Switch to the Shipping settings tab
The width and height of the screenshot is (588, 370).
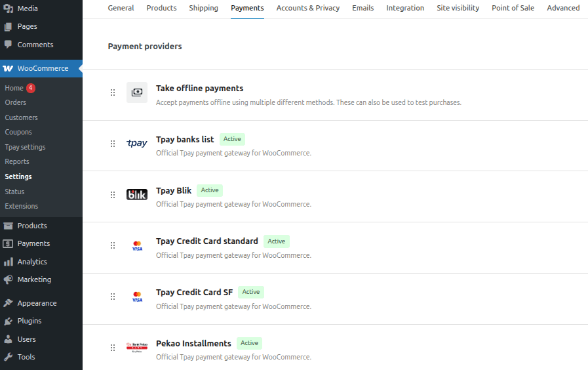pos(203,8)
